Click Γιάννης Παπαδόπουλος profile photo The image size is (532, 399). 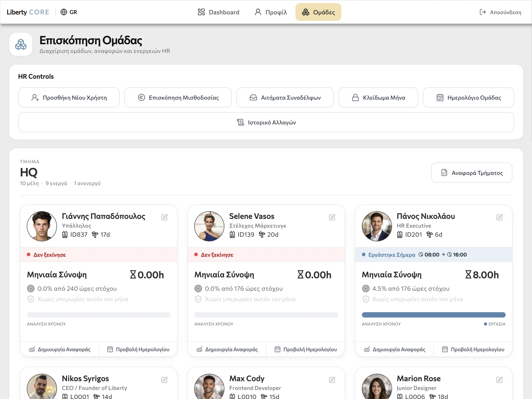tap(42, 226)
